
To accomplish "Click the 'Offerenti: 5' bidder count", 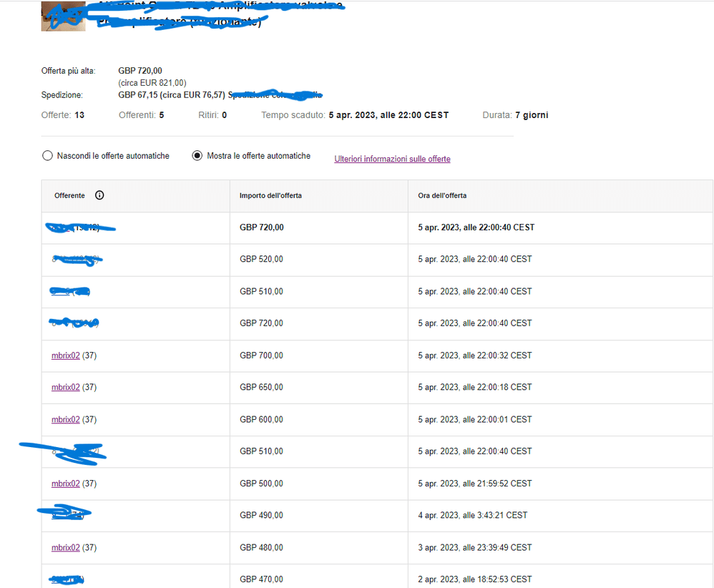I will pyautogui.click(x=141, y=115).
